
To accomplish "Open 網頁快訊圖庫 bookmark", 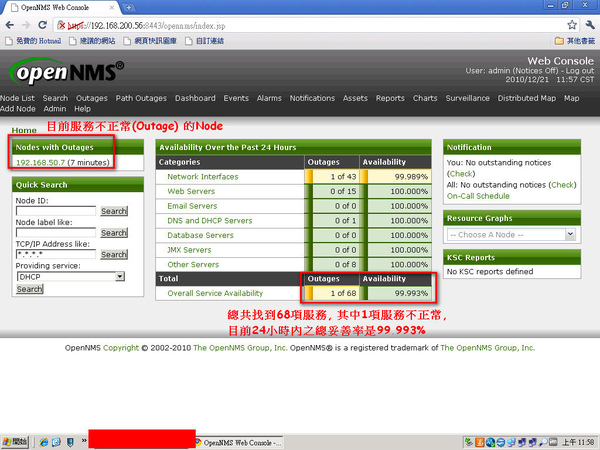I will click(x=150, y=41).
